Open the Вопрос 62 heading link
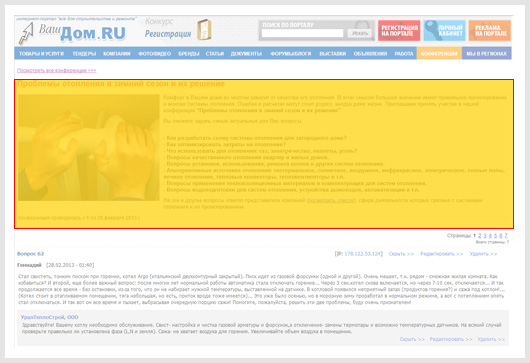 30,254
